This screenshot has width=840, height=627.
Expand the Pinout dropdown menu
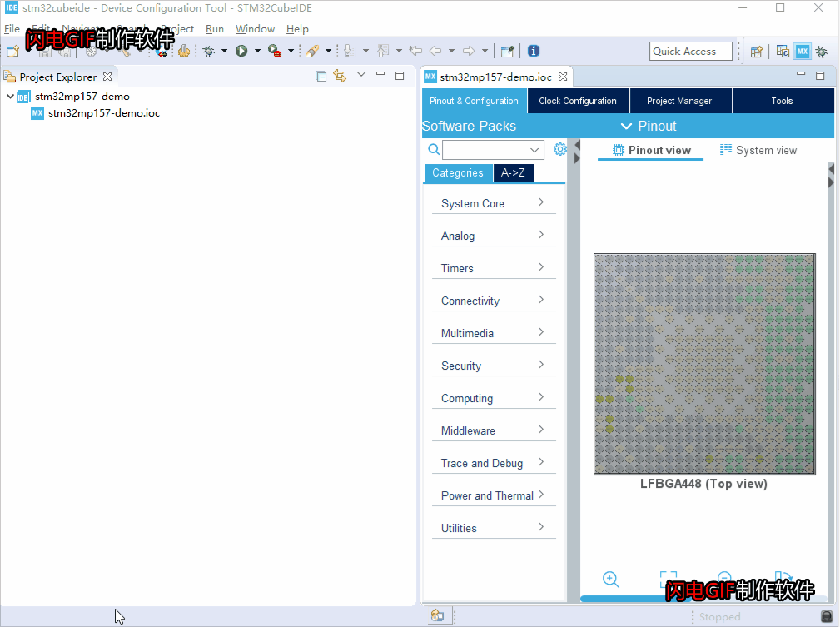pyautogui.click(x=649, y=126)
